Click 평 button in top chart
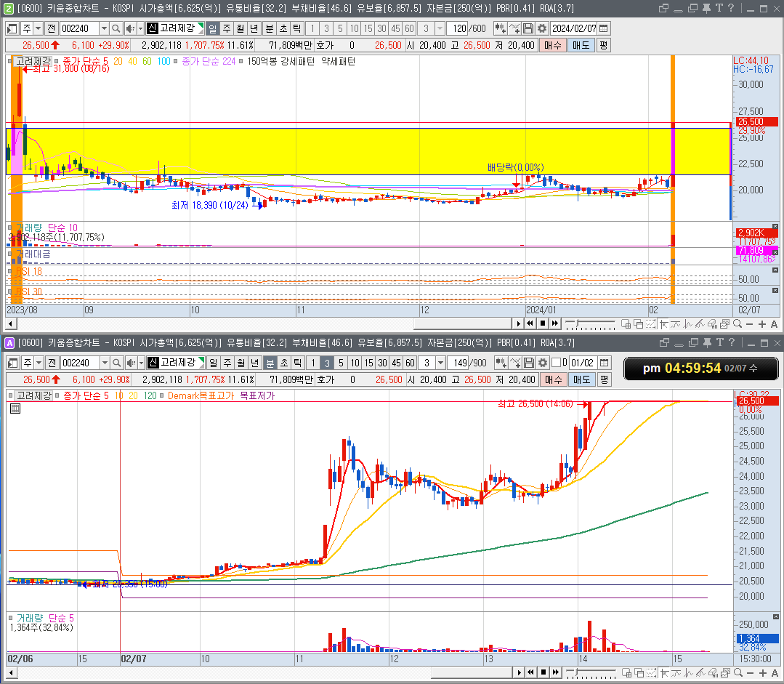784x684 pixels. point(604,45)
